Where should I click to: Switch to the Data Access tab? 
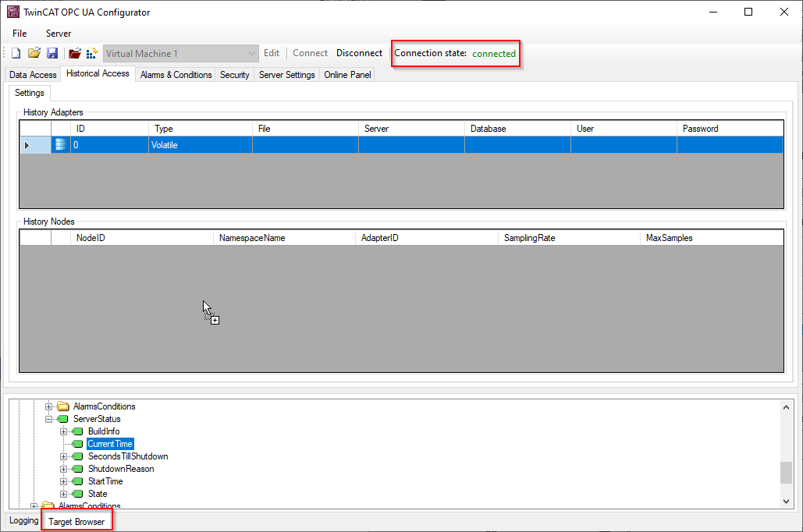tap(33, 75)
